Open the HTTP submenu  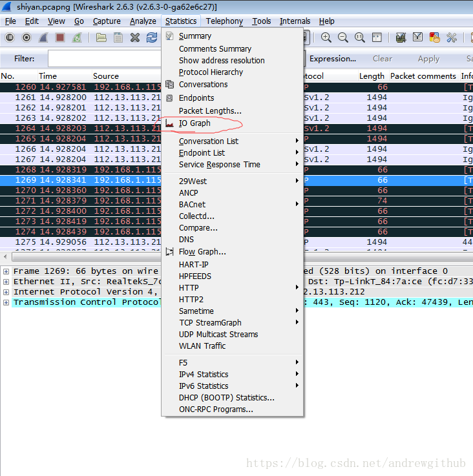[x=233, y=288]
